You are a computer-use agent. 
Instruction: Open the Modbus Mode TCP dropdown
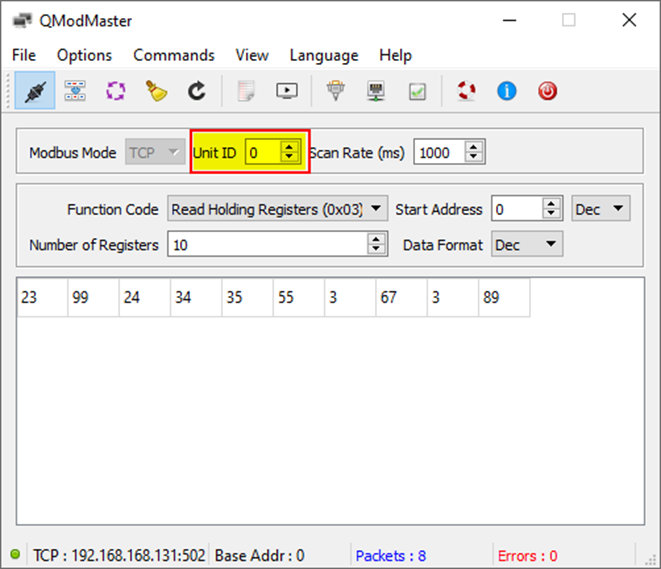click(155, 152)
